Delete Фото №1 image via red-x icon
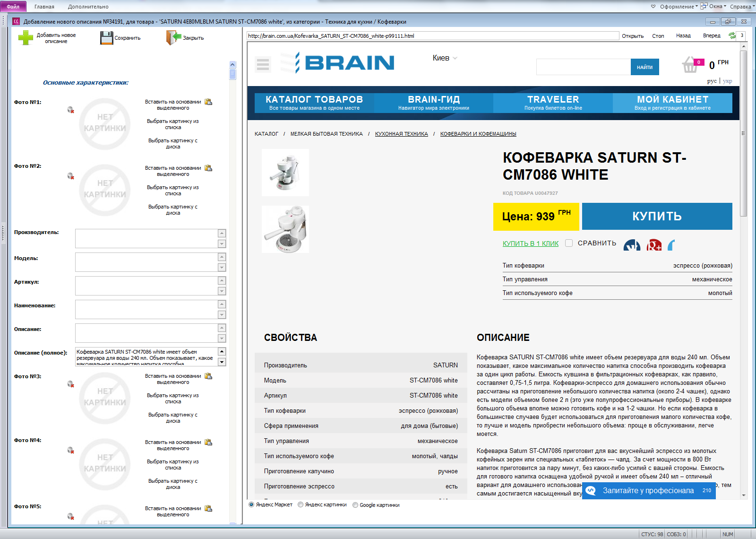This screenshot has height=539, width=756. (71, 110)
